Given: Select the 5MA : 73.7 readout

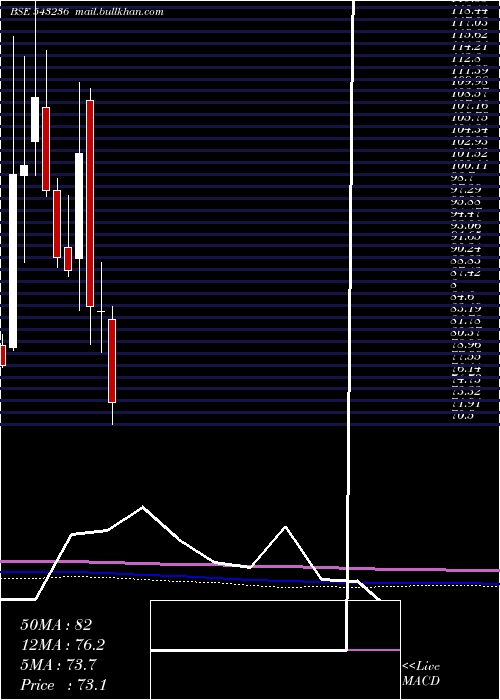Looking at the screenshot, I should point(58,665).
